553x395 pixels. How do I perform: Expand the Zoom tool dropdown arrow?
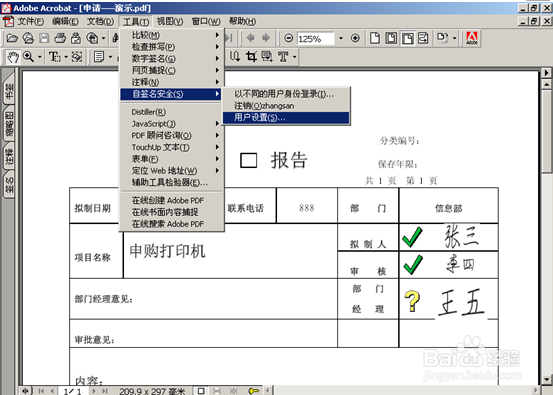40,57
